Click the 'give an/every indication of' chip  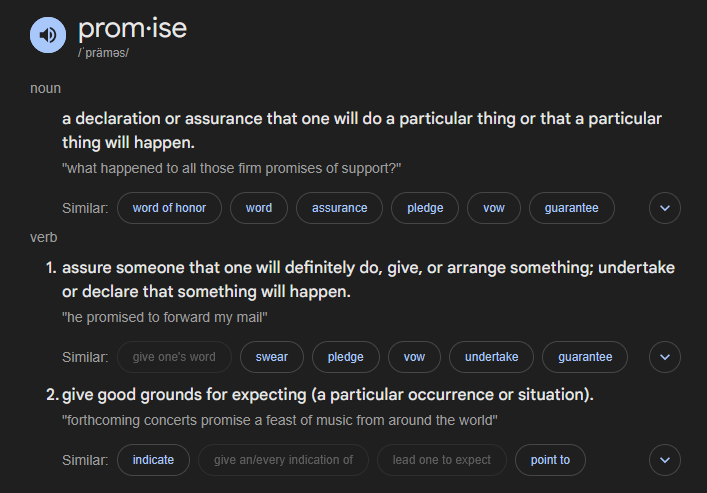(283, 460)
